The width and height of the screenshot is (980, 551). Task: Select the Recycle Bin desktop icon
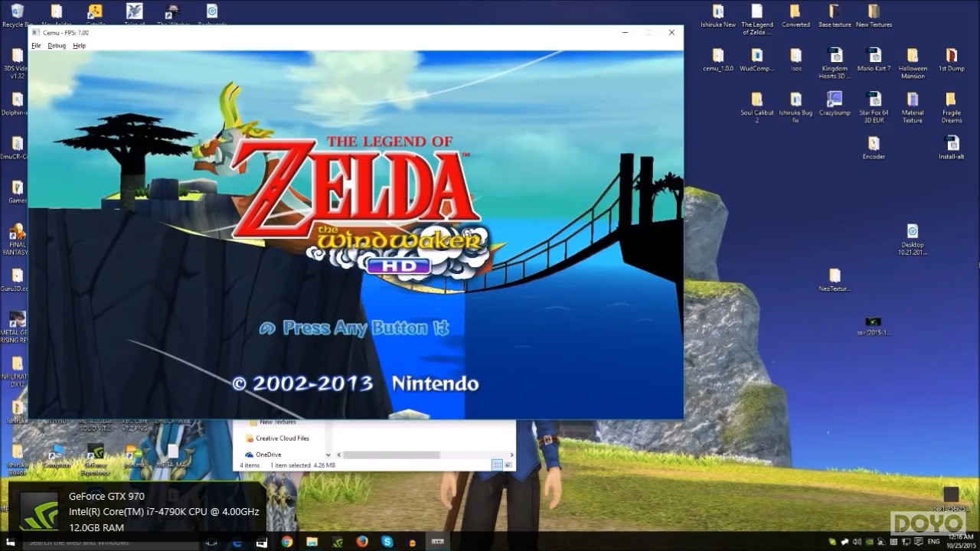coord(17,15)
